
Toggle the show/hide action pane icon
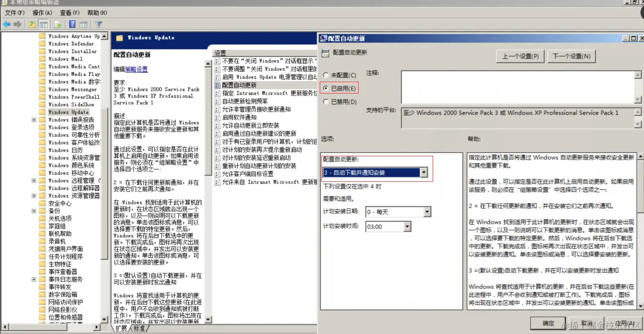pos(84,24)
